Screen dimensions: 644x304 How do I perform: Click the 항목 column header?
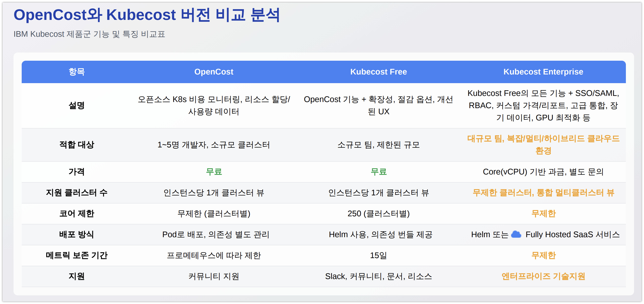tap(77, 72)
